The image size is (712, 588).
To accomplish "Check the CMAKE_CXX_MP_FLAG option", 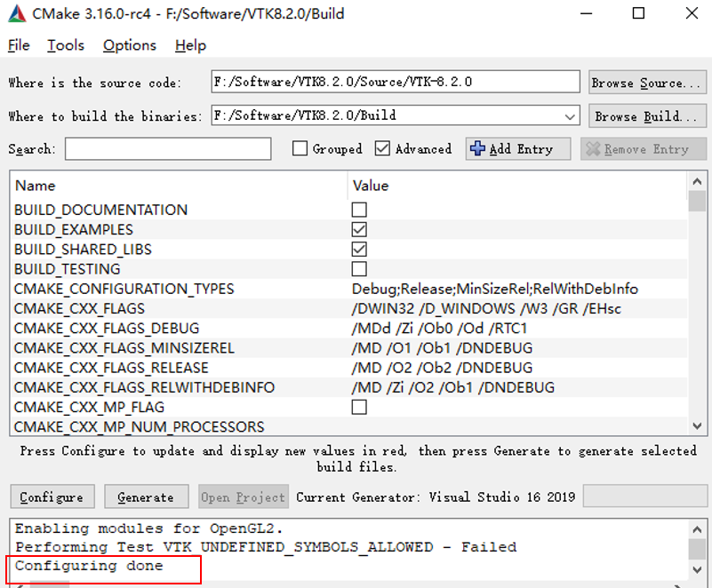I will tap(359, 407).
